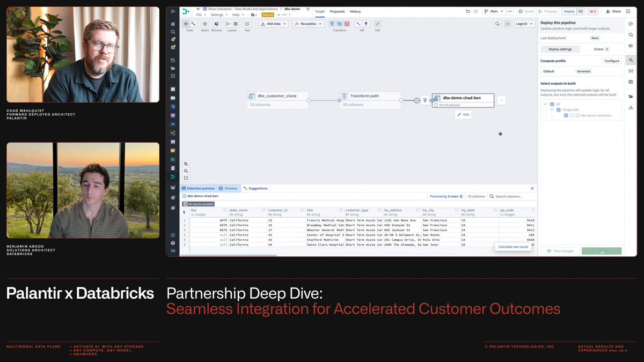This screenshot has height=362, width=644.
Task: Click the zoom in magnifier on canvas
Action: click(186, 164)
